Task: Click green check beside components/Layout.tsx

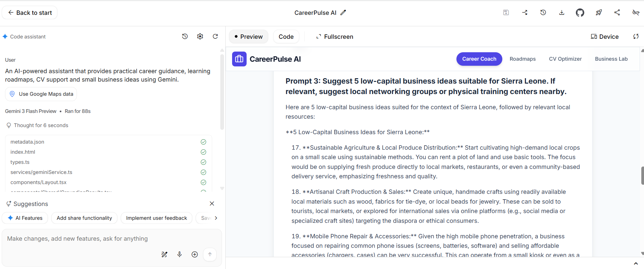Action: pos(203,182)
